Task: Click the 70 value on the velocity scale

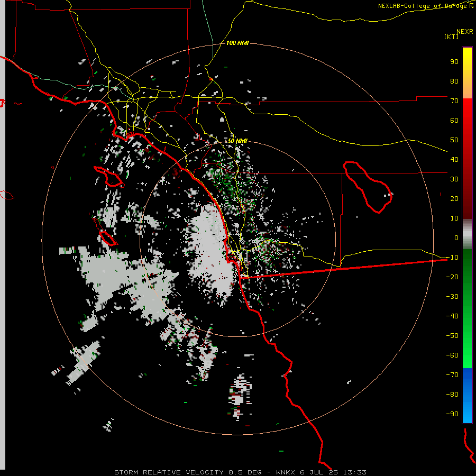Action: [x=454, y=101]
